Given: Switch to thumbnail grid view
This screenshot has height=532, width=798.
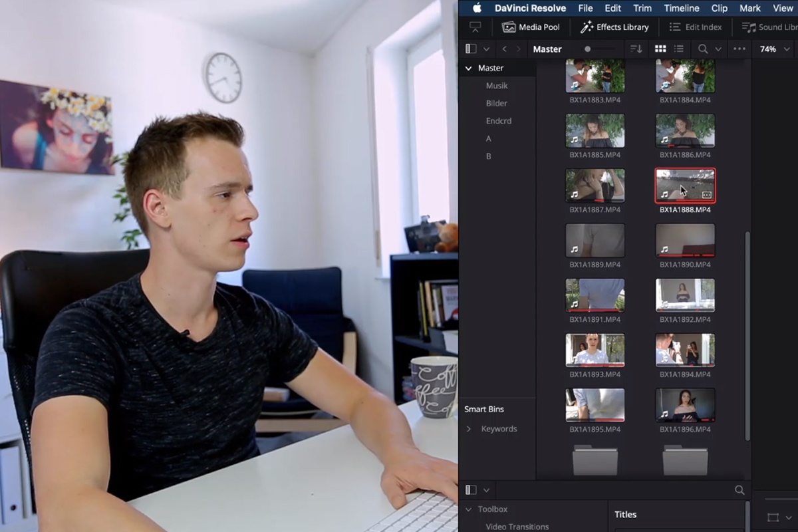Looking at the screenshot, I should [x=660, y=49].
